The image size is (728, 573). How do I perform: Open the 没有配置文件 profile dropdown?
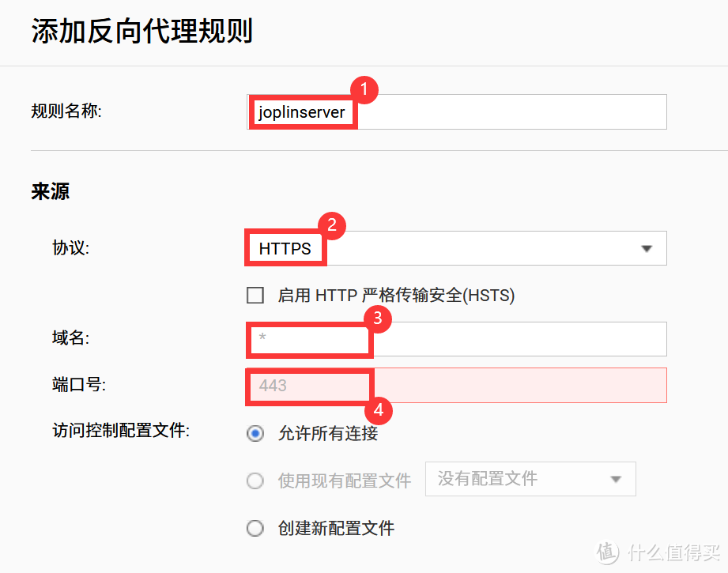(x=530, y=479)
